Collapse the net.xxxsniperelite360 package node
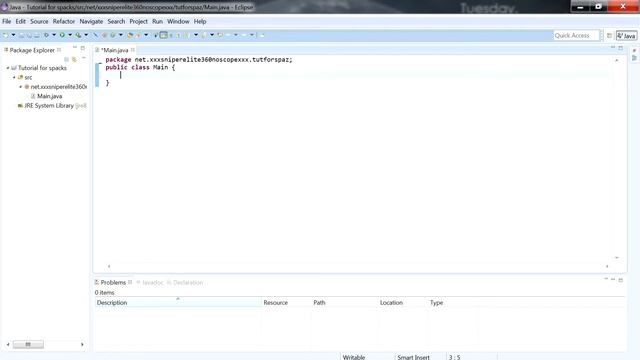This screenshot has height=360, width=640. click(x=20, y=87)
